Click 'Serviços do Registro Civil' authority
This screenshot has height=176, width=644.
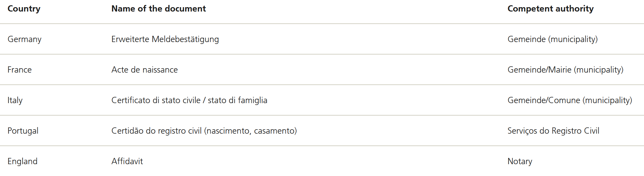click(553, 131)
